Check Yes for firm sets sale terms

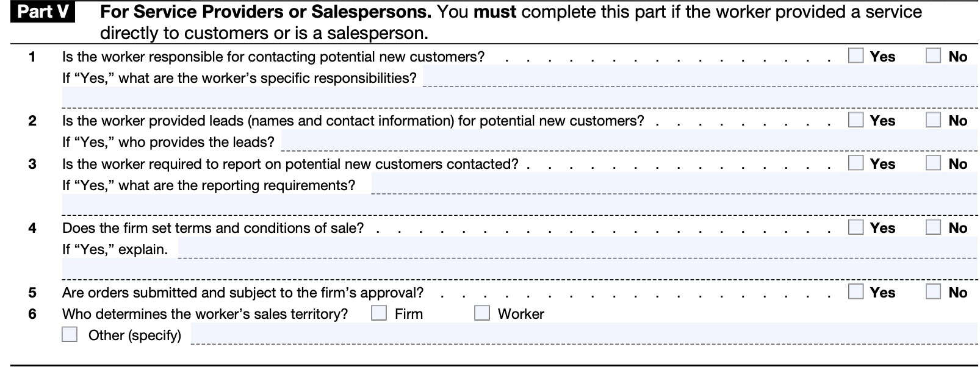[856, 227]
